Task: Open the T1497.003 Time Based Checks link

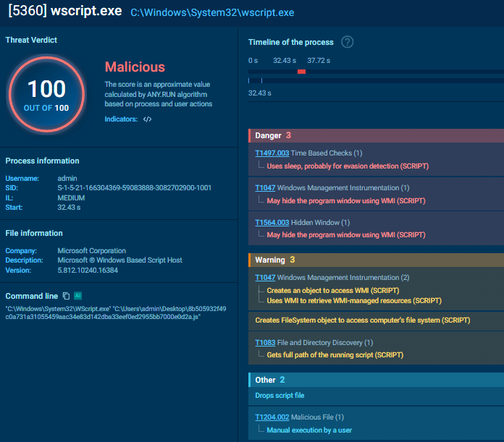Action: click(272, 153)
